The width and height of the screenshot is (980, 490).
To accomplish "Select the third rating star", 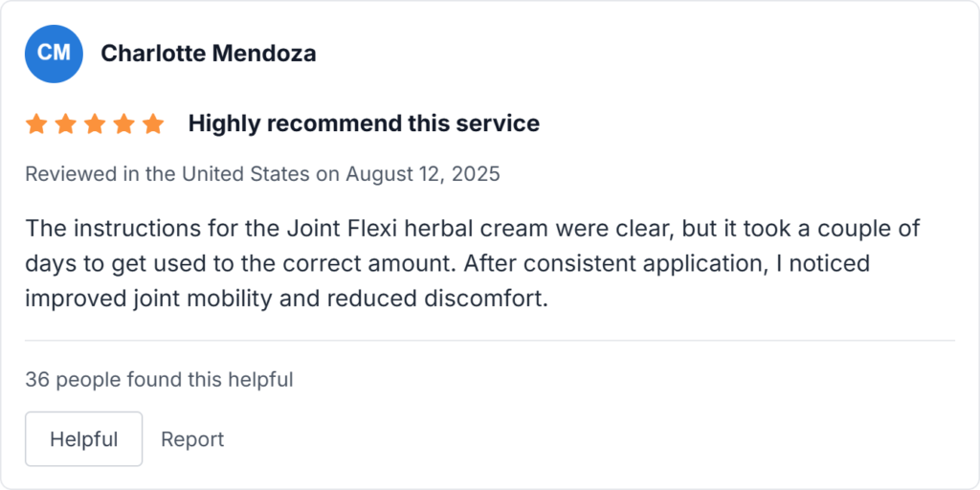I will 95,123.
